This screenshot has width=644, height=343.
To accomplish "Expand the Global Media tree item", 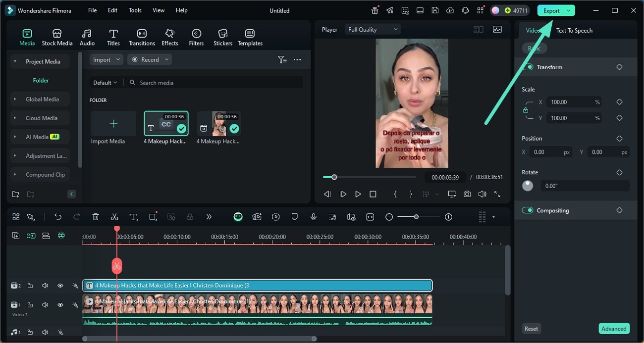I will pos(15,99).
